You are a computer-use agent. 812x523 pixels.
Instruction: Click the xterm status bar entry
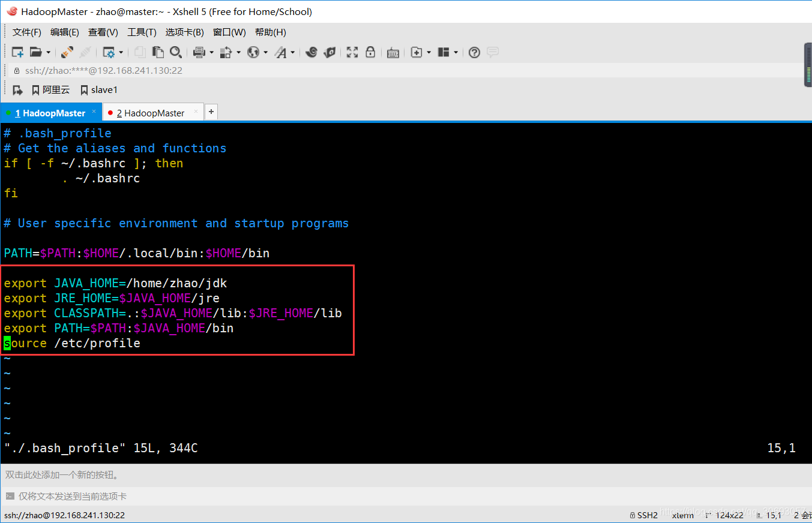coord(683,515)
